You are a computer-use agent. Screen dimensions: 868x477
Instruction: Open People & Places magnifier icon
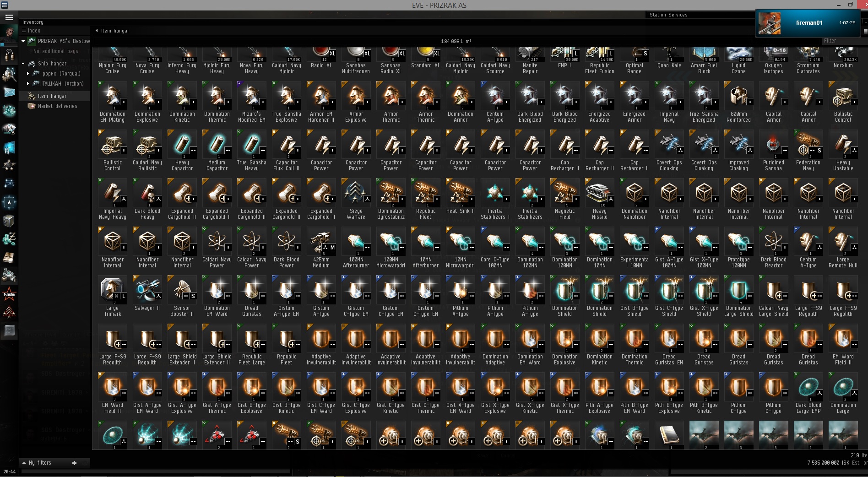click(x=9, y=74)
